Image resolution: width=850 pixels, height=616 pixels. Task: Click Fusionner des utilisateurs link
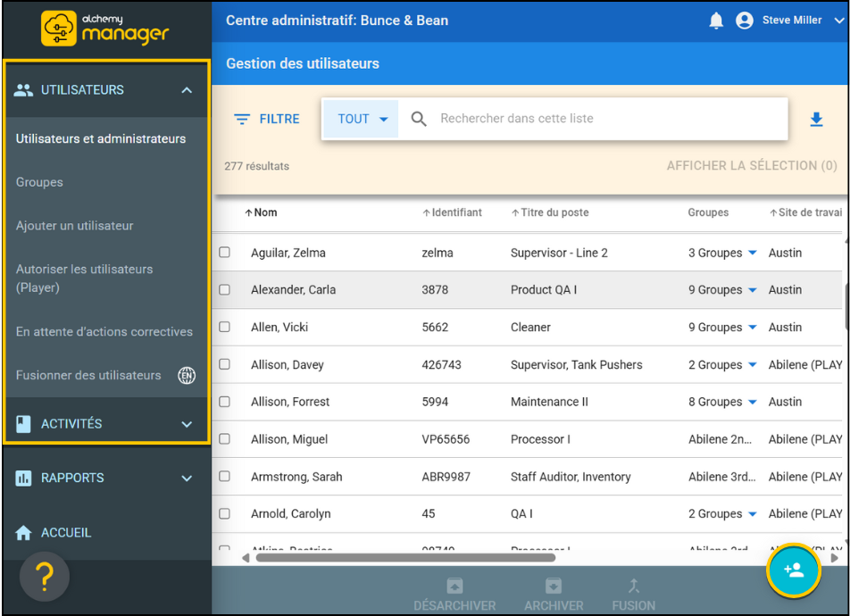click(x=88, y=376)
